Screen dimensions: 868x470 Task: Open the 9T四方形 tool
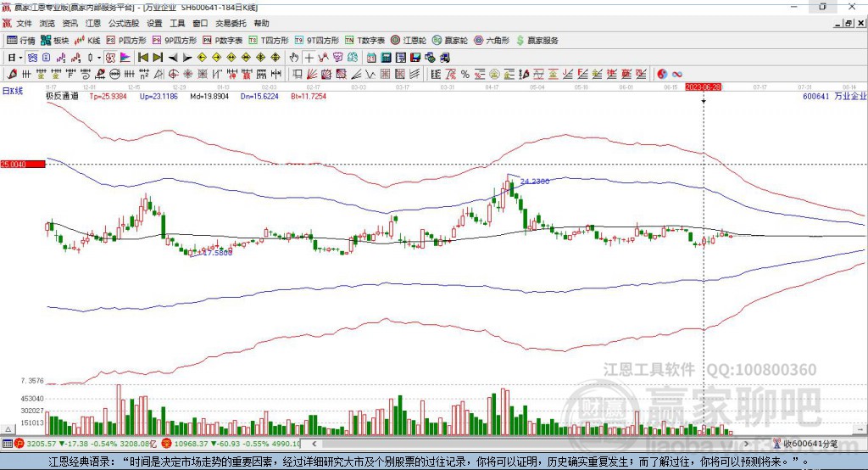317,41
